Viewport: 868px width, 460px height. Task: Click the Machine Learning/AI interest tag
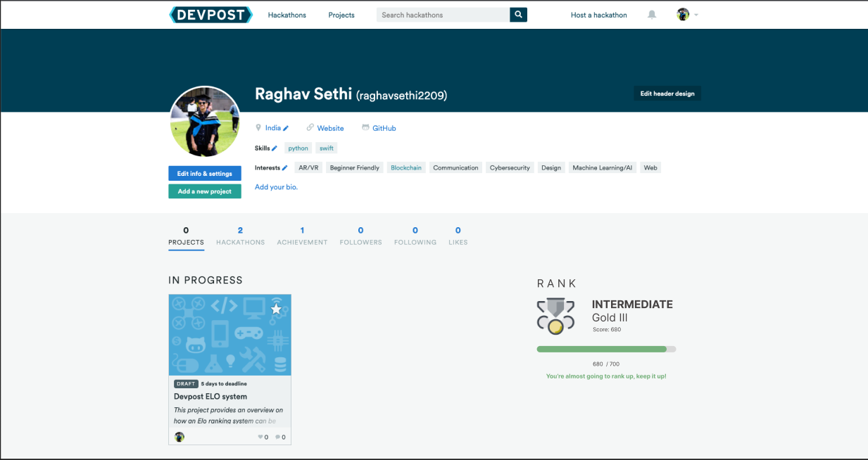tap(603, 168)
